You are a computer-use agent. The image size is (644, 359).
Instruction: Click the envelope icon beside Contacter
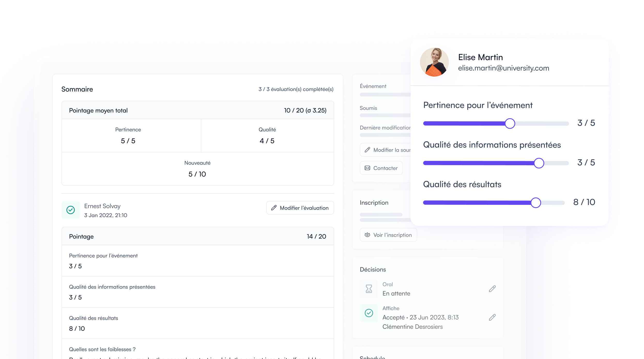[367, 168]
